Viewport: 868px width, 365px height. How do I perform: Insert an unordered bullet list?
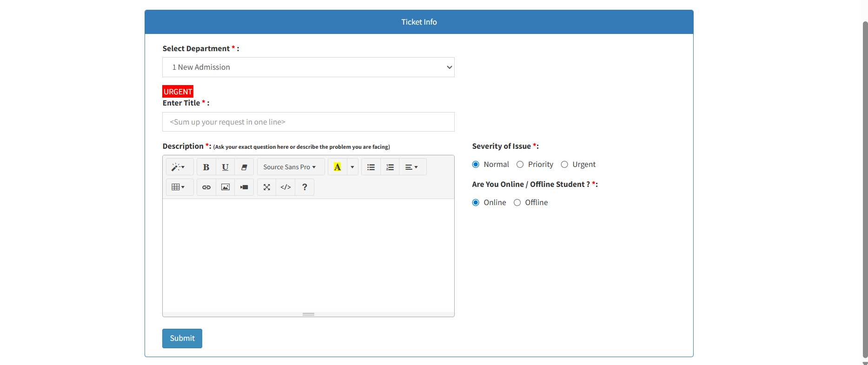coord(371,167)
